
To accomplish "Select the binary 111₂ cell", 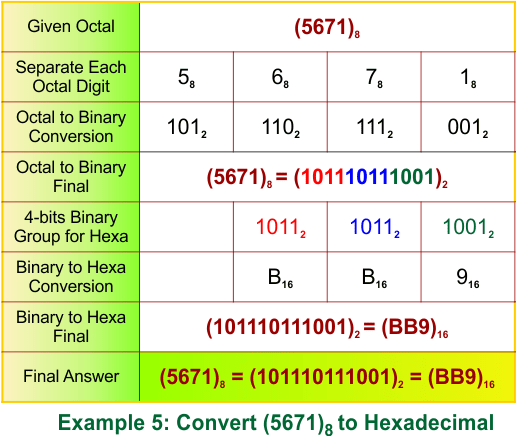I will [375, 128].
